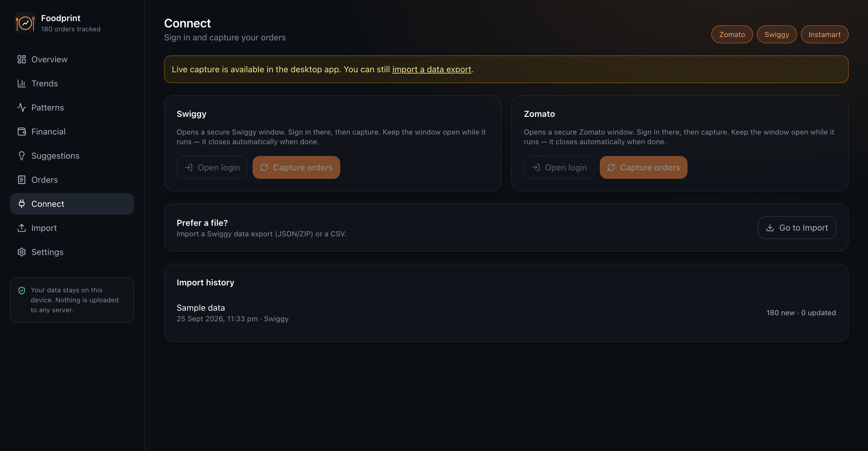Click the Financial wallet icon

click(x=22, y=132)
